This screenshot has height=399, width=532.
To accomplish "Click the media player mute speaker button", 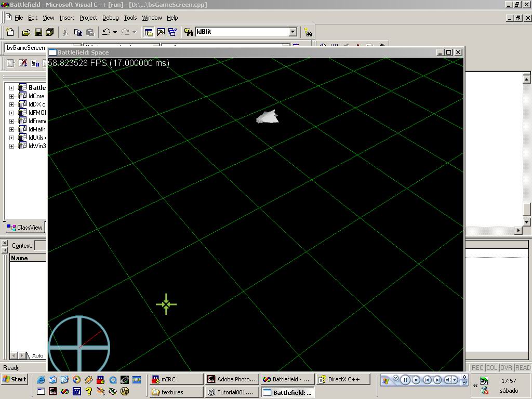I will [x=448, y=380].
